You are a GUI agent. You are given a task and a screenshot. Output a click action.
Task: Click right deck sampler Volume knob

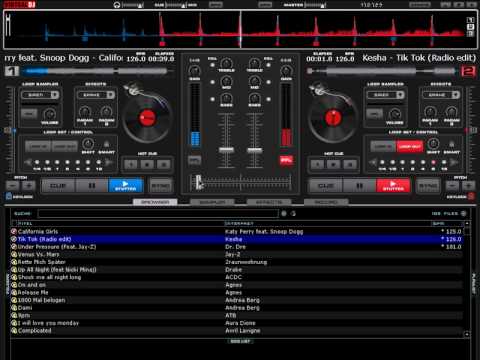[x=395, y=114]
